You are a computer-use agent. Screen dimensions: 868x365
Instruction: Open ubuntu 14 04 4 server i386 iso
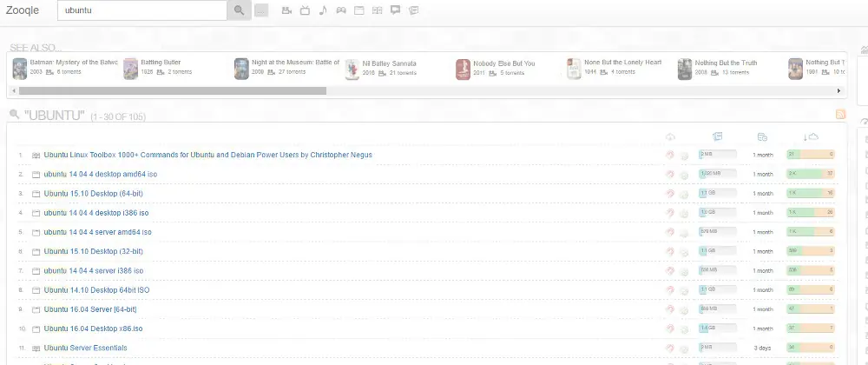(x=94, y=271)
